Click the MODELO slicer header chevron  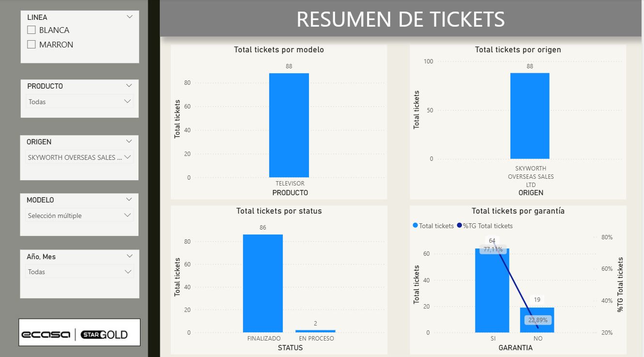point(129,200)
